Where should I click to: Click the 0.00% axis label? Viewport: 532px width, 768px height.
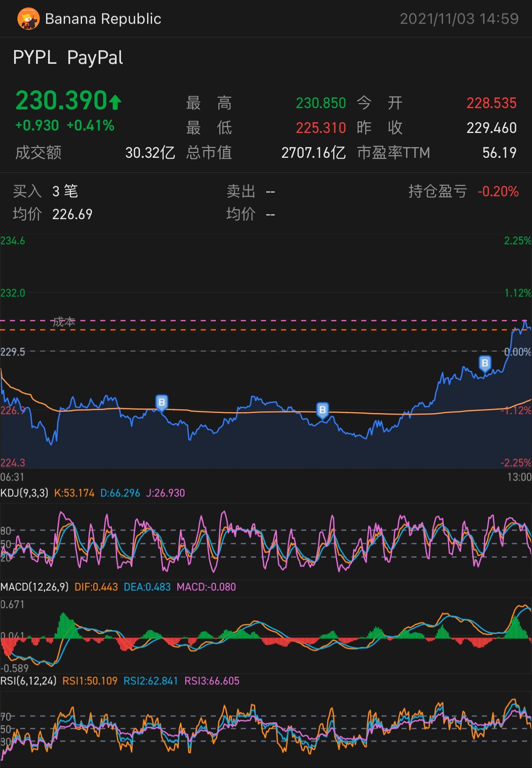point(517,352)
